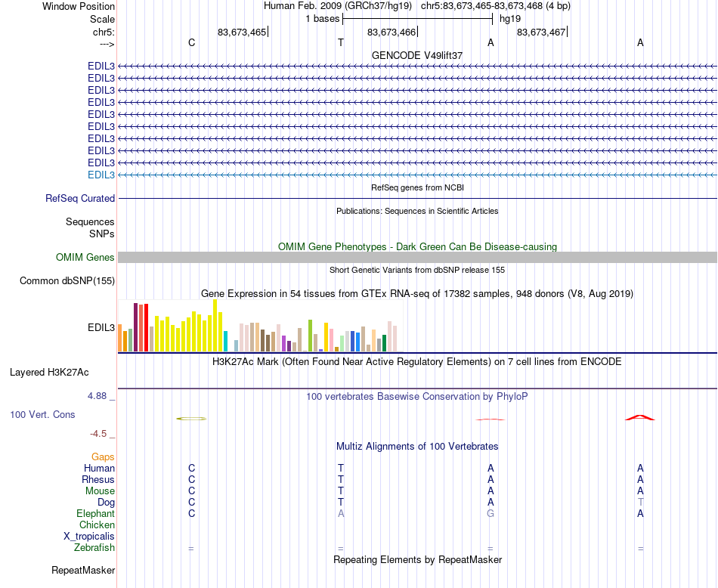Screen dimensions: 718x588
Task: Click base C in the Mouse row
Action: pos(191,491)
